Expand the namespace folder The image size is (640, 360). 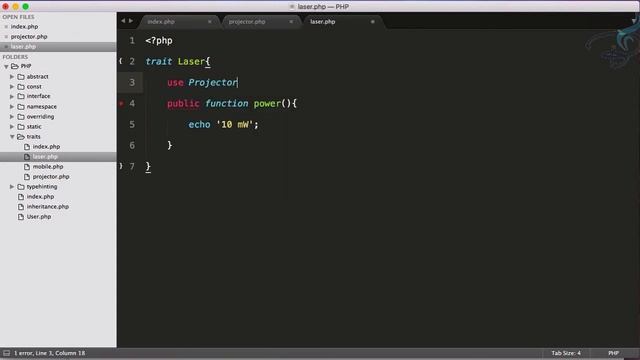tap(12, 107)
